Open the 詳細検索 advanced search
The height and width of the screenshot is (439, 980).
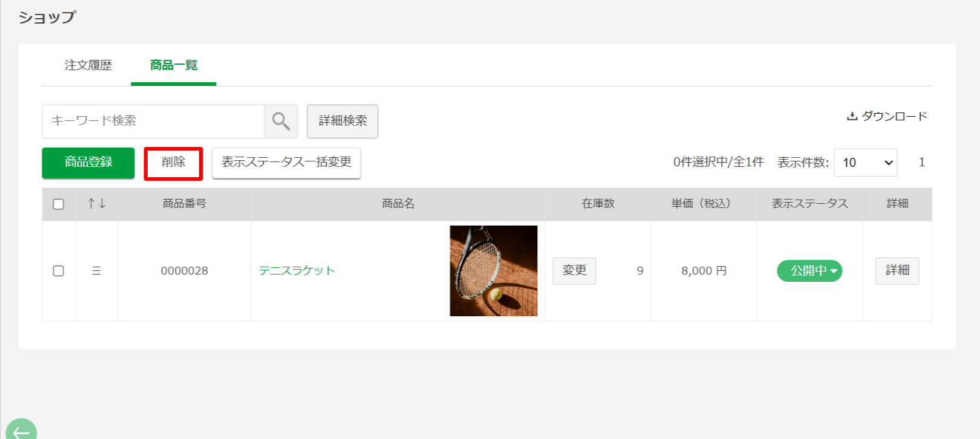342,121
